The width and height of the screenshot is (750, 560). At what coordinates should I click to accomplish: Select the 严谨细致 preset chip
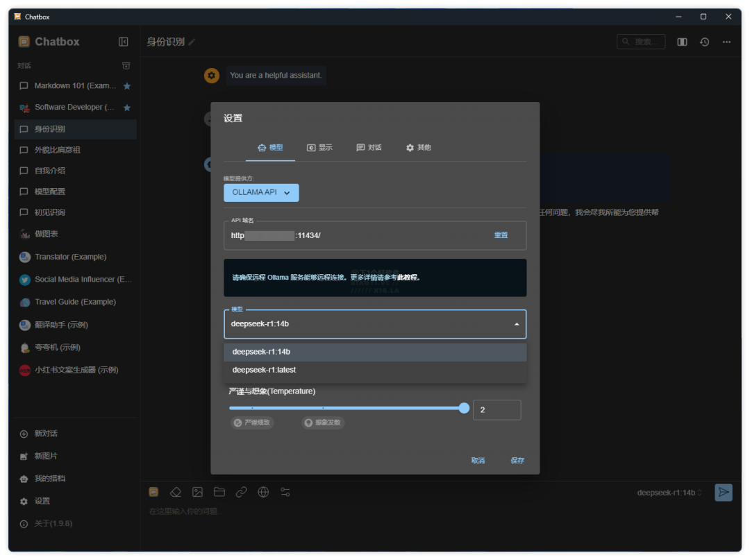tap(252, 423)
